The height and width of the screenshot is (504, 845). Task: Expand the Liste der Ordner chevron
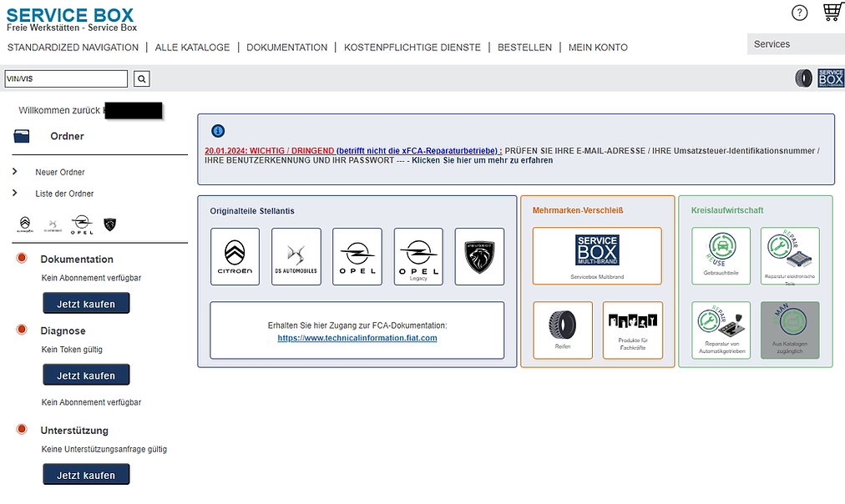point(14,193)
